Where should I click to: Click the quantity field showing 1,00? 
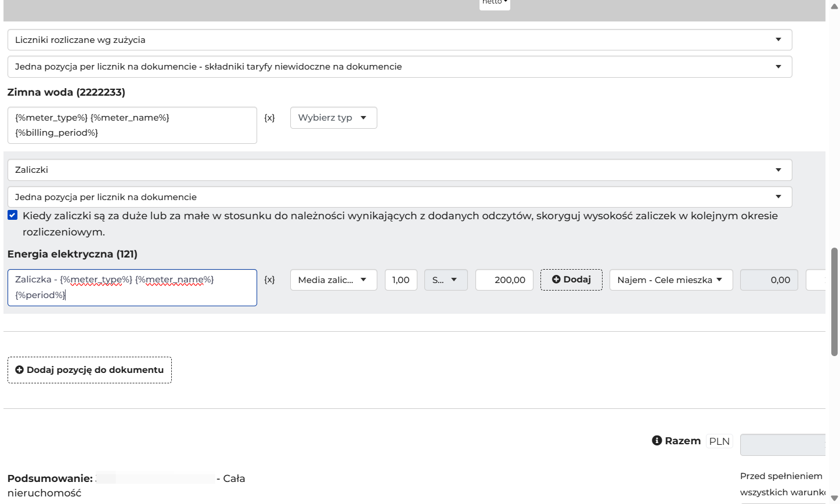point(401,280)
